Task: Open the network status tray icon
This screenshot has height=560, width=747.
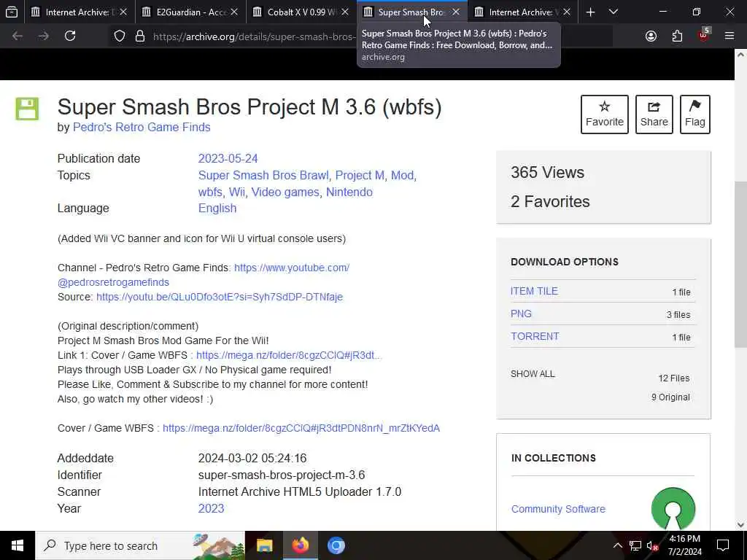Action: coord(635,545)
